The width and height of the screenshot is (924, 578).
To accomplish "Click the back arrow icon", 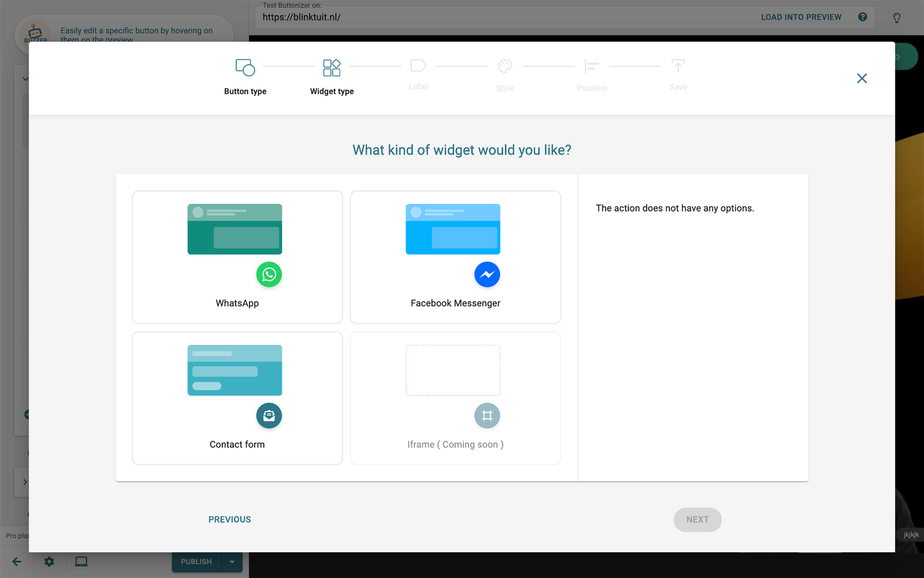I will [17, 562].
